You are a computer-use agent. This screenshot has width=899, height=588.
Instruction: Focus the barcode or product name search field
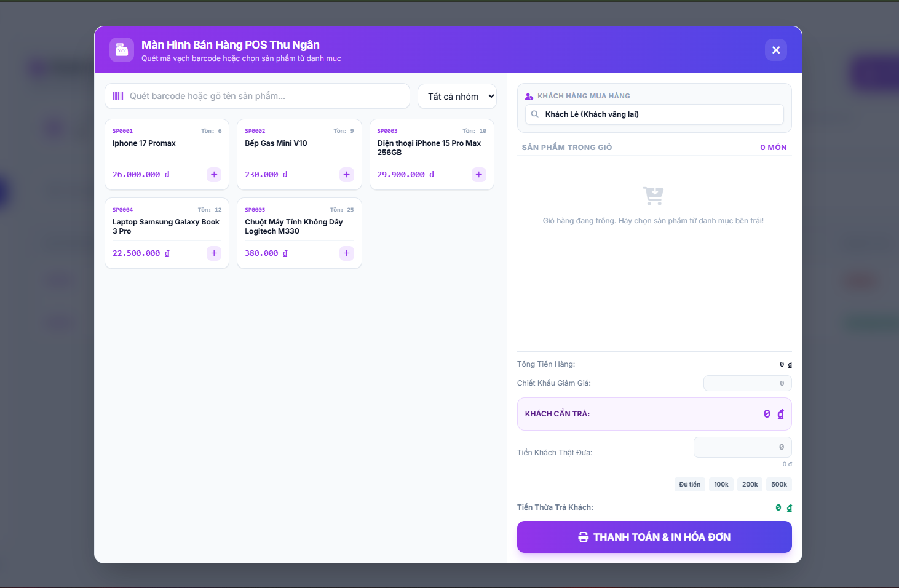[257, 96]
